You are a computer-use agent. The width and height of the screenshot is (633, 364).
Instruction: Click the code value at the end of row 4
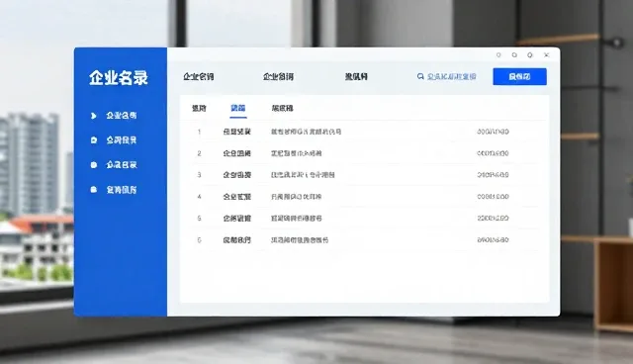(x=493, y=197)
